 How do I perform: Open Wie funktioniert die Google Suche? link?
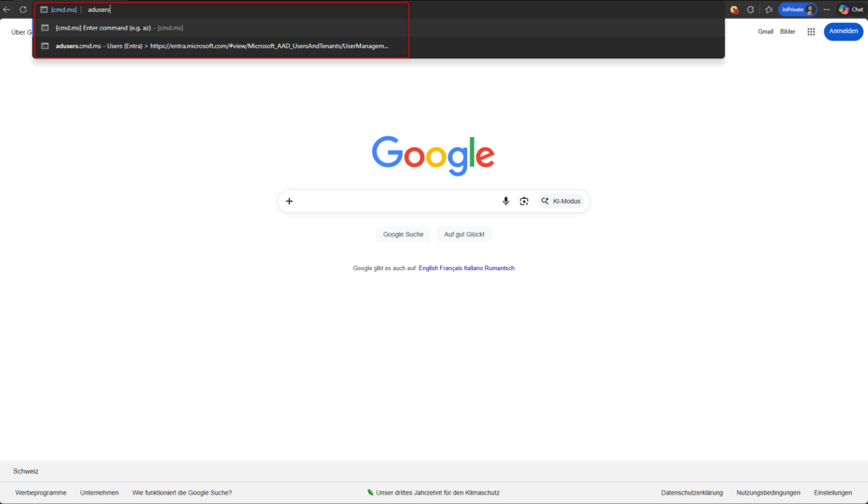[182, 492]
